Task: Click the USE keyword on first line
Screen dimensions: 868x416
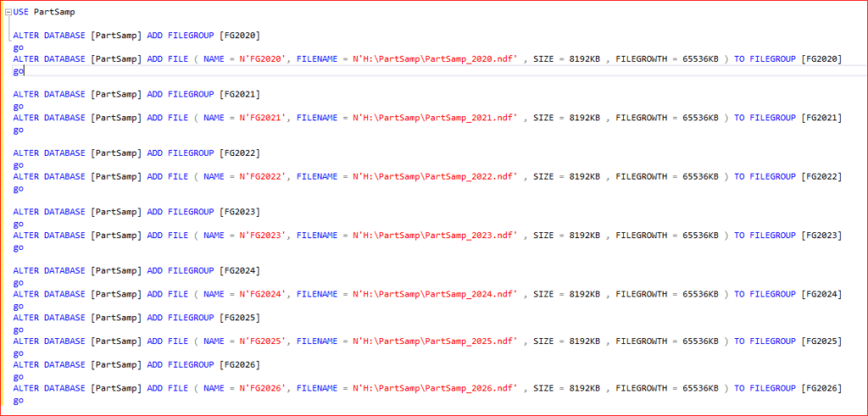Action: coord(22,13)
